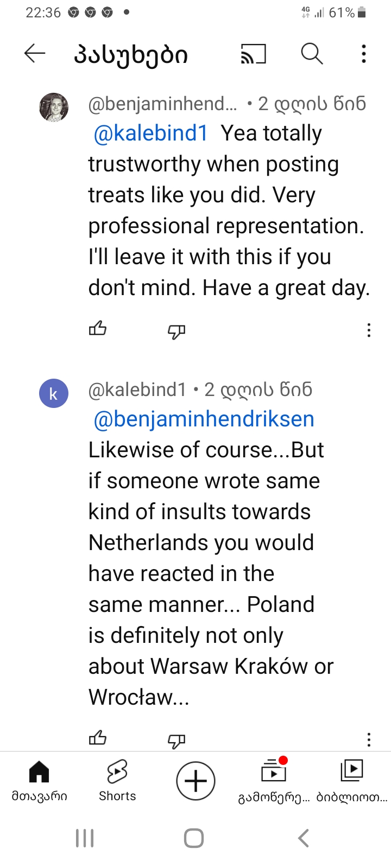The image size is (391, 868).
Task: Tap the blue @kalebind1 mention link
Action: 151,133
